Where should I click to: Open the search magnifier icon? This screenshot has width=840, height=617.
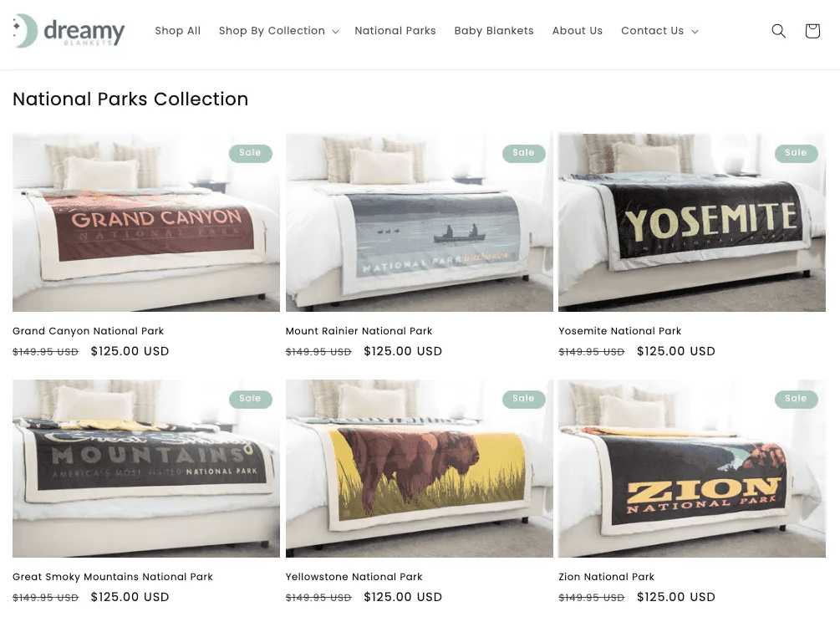point(778,31)
